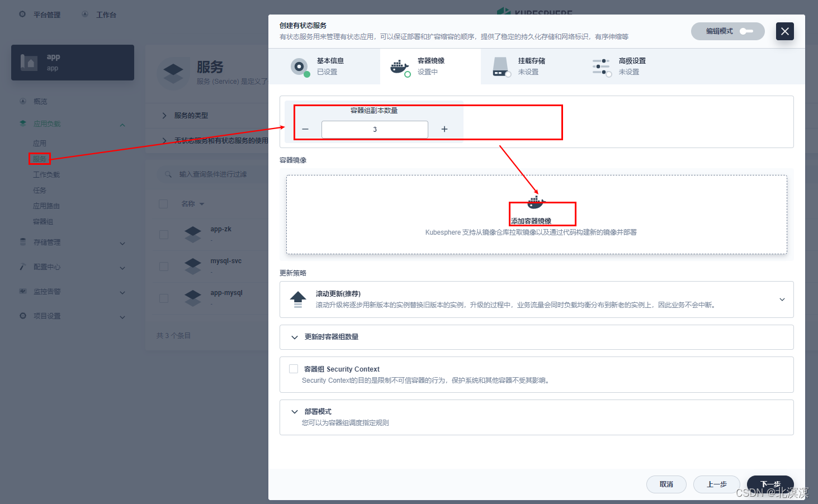Screen dimensions: 818x504
Task: Open the 容器镜像 step tab
Action: [x=431, y=66]
